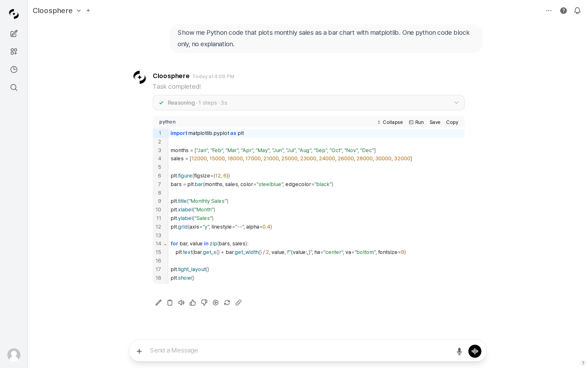Click line number 7 in the gutter
The width and height of the screenshot is (588, 368).
(160, 184)
